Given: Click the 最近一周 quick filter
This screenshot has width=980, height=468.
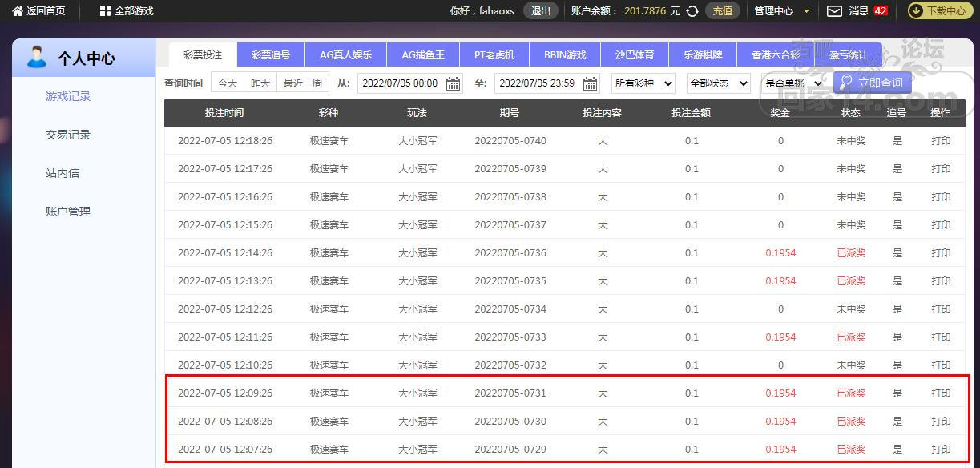Looking at the screenshot, I should (302, 83).
